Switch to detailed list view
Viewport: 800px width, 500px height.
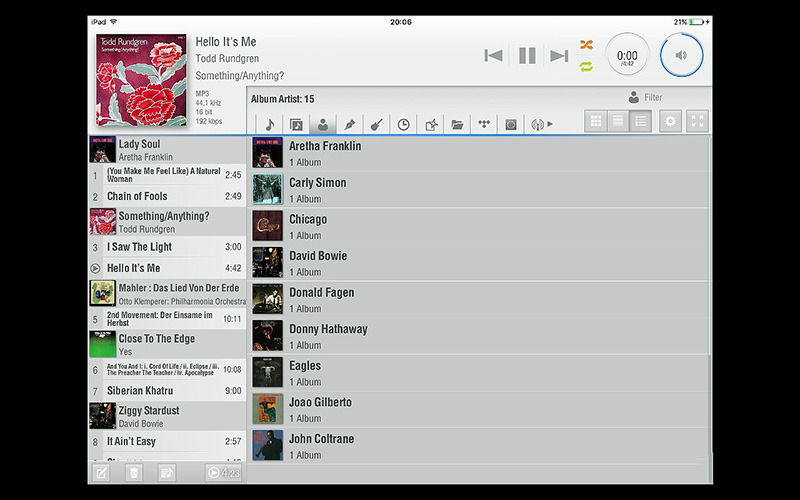click(x=641, y=121)
